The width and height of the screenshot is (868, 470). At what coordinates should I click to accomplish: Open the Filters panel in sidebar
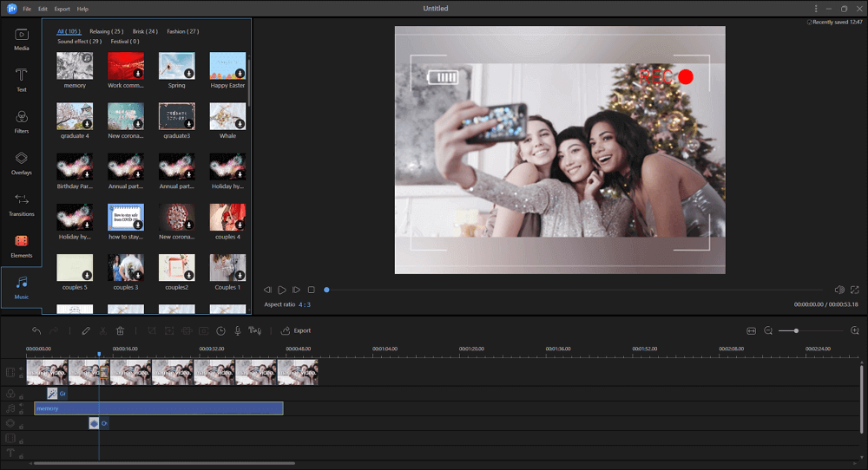[x=22, y=121]
